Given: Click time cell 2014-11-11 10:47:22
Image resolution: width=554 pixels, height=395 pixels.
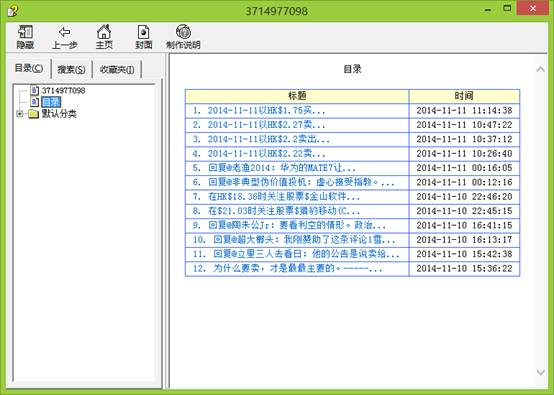Looking at the screenshot, I should (464, 125).
